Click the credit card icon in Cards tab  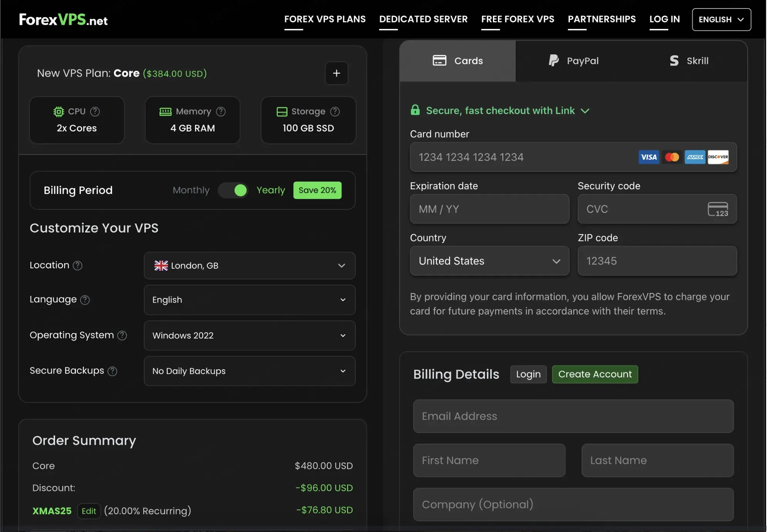pyautogui.click(x=439, y=61)
